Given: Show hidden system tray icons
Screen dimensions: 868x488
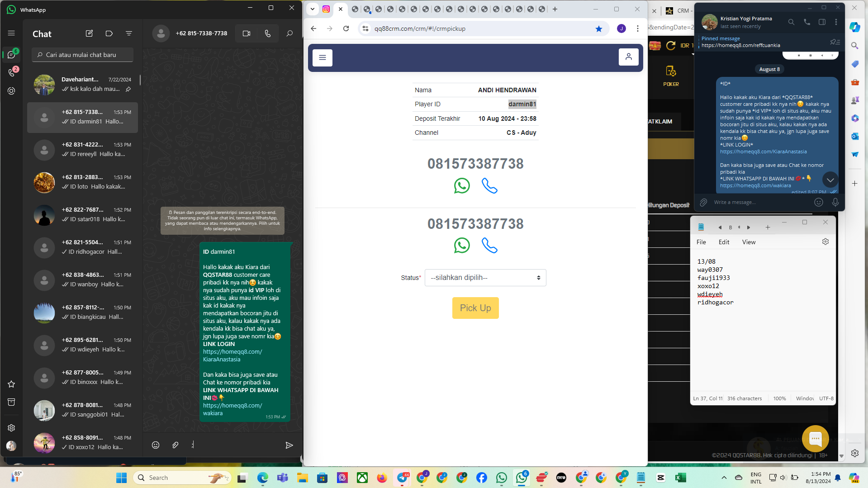Looking at the screenshot, I should (x=724, y=478).
